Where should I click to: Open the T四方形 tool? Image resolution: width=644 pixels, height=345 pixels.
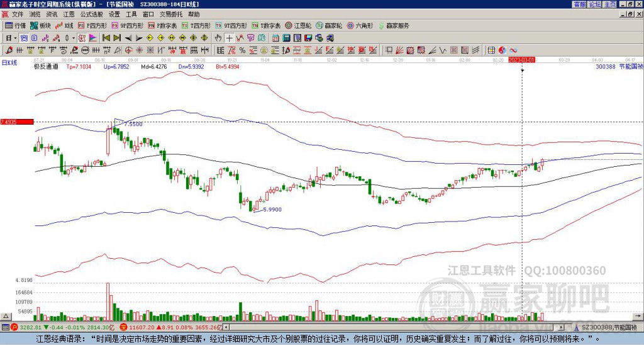(196, 25)
